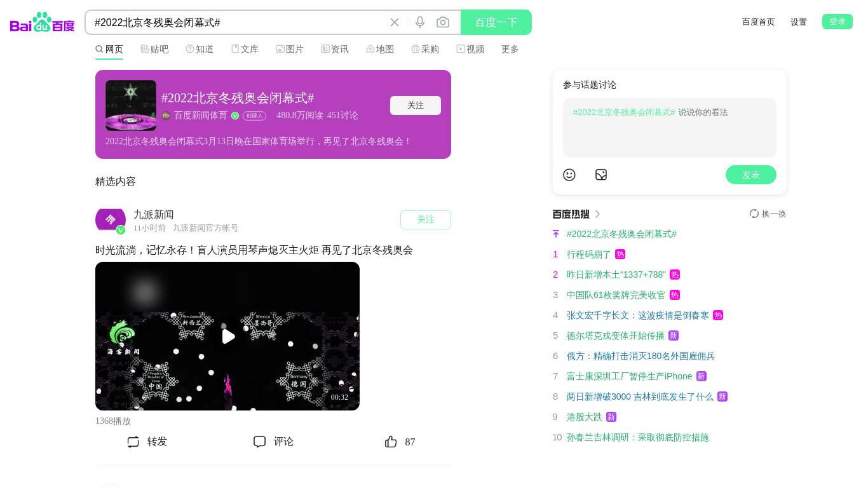Start voice search via microphone icon
Screen dimensions: 868x488
coord(420,22)
